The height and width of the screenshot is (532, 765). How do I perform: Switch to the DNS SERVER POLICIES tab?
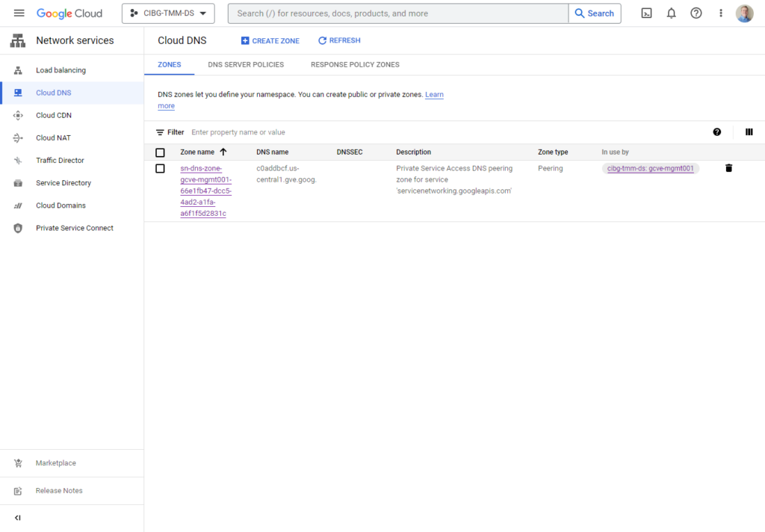coord(246,64)
